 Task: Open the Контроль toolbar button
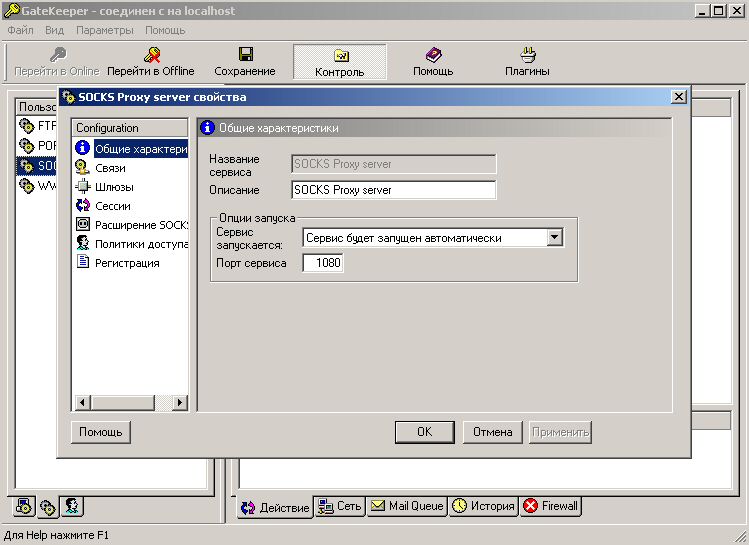[340, 62]
